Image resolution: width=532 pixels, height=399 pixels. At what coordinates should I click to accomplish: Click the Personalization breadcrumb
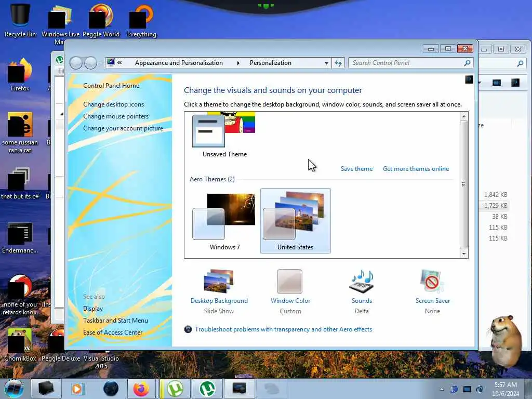(x=270, y=63)
